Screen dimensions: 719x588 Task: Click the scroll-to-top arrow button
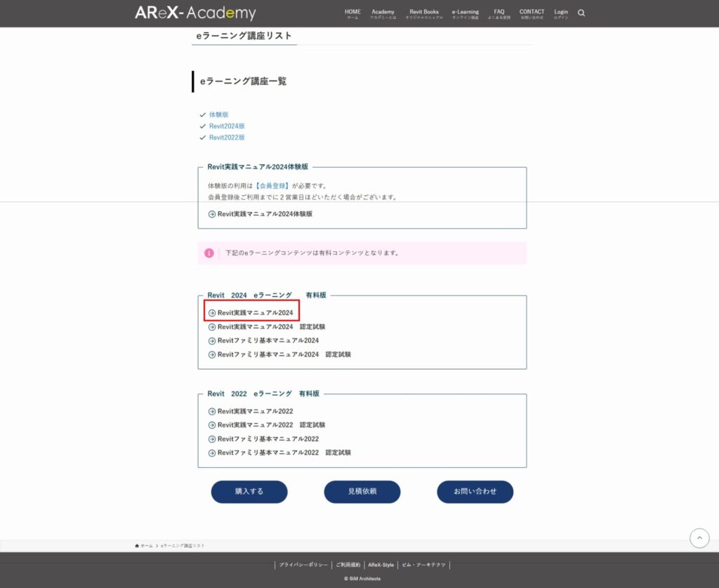point(699,538)
